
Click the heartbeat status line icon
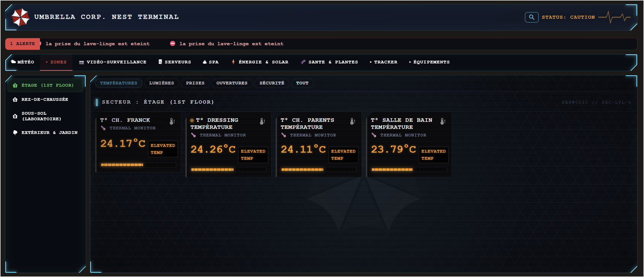pos(614,17)
